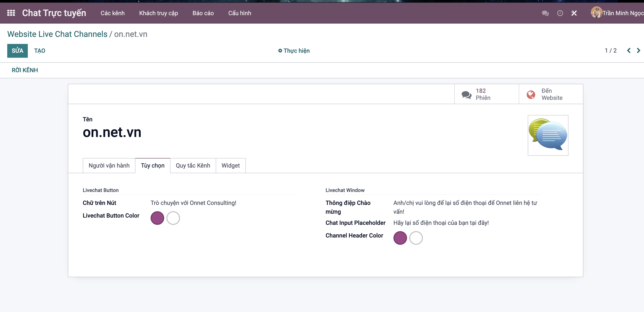Image resolution: width=644 pixels, height=312 pixels.
Task: Click the RỜI KÊNH button
Action: 25,70
